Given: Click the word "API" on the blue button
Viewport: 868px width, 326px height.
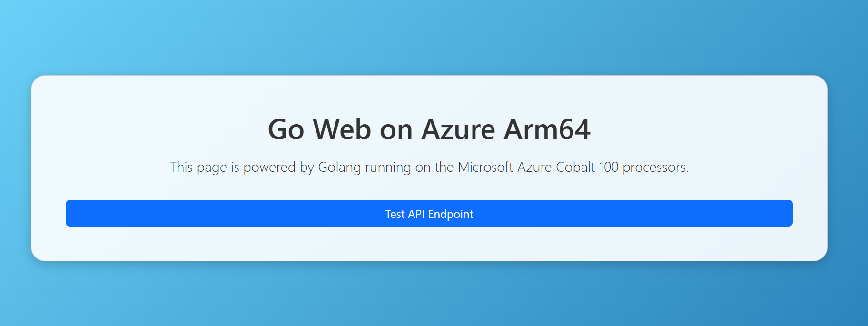Looking at the screenshot, I should tap(416, 214).
